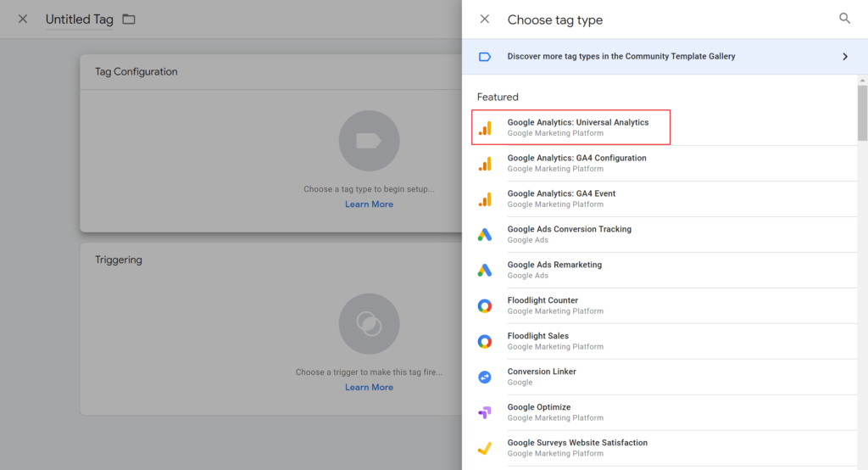The height and width of the screenshot is (470, 868).
Task: Click the tag type list scrollbar
Action: [x=862, y=113]
